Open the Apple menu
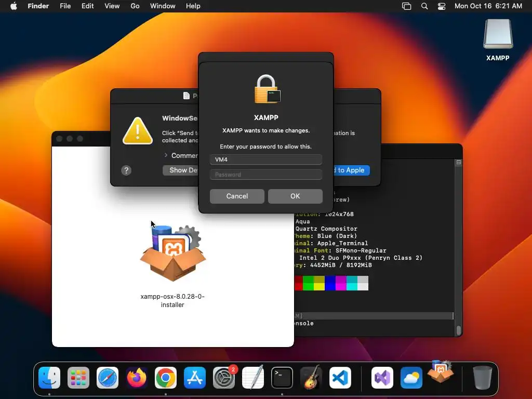 tap(14, 6)
